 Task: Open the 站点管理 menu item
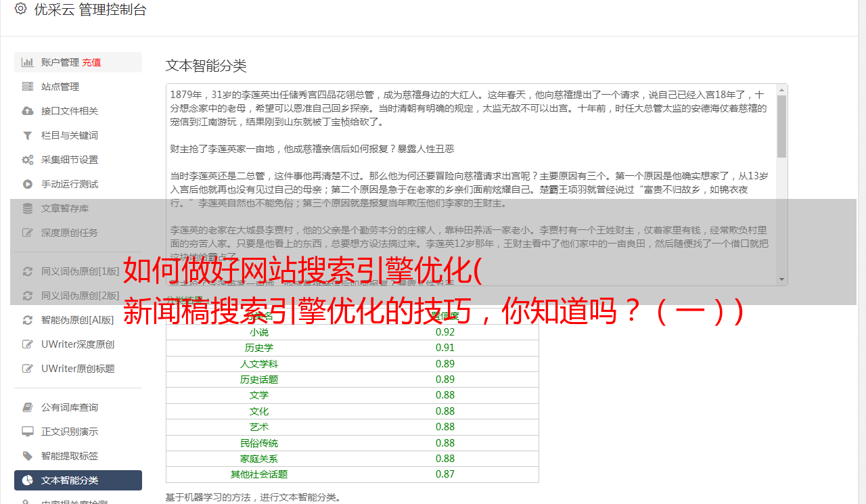78,87
